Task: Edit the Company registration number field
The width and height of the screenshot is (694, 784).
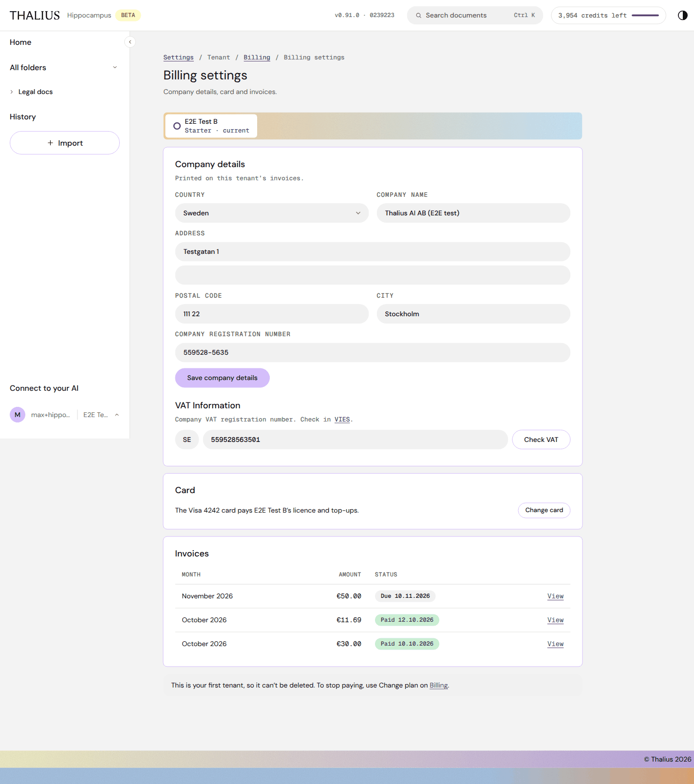Action: coord(373,352)
